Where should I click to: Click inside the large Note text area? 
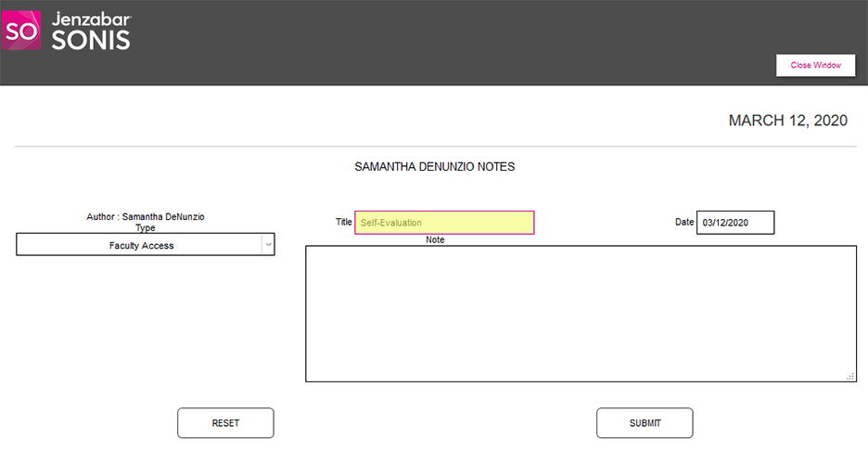(580, 313)
